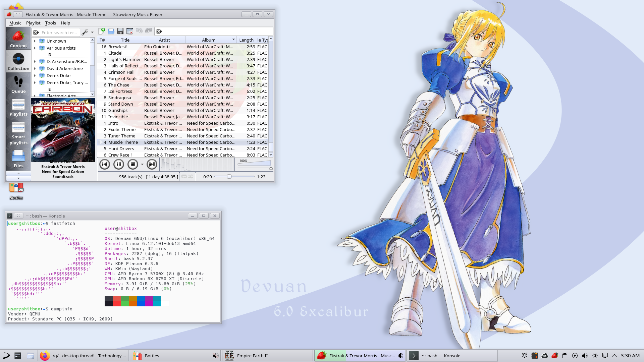644x362 pixels.
Task: Skip to the previous track
Action: click(105, 164)
